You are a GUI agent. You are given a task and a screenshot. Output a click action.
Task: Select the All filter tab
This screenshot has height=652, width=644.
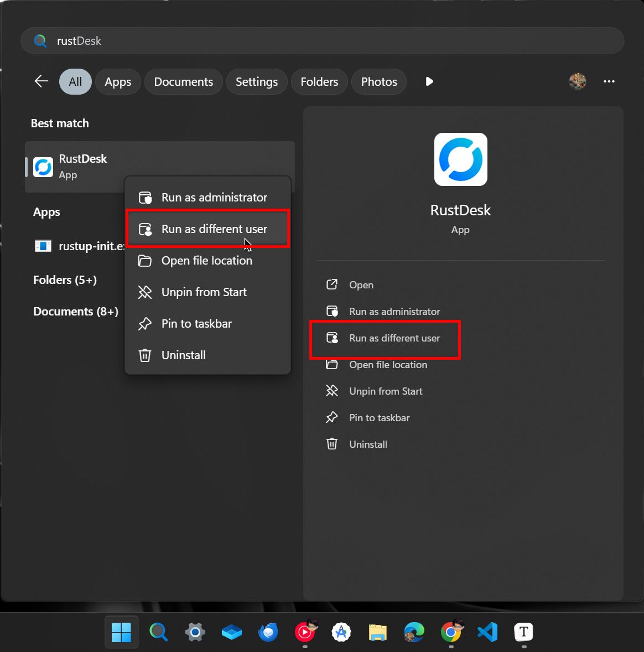pos(75,81)
